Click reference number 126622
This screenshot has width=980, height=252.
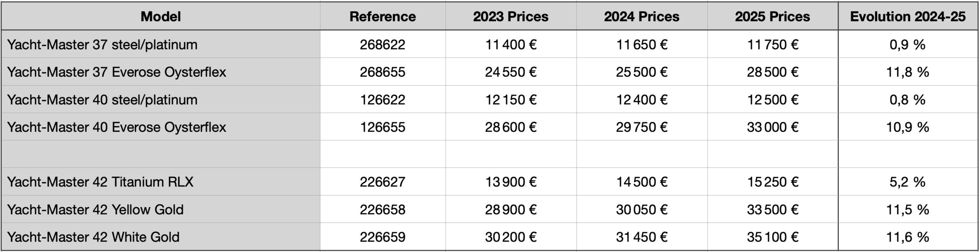tap(383, 100)
